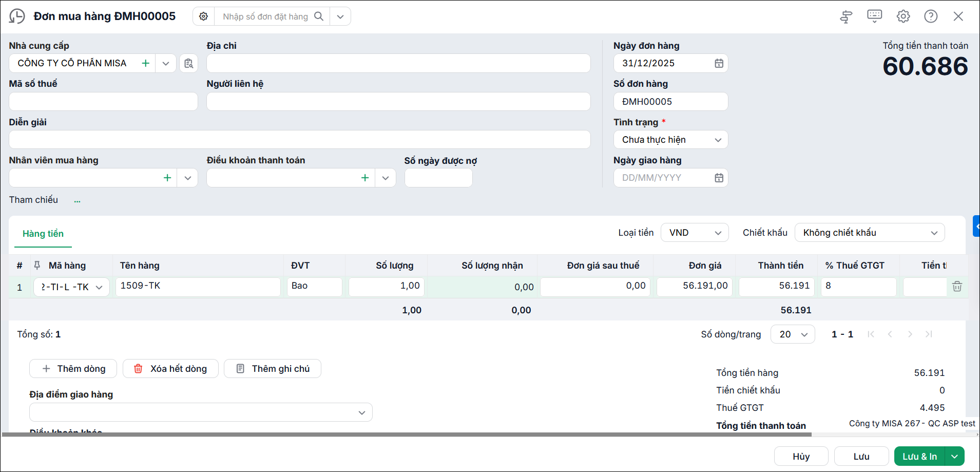The height and width of the screenshot is (472, 980).
Task: Click the Số ngày được nợ field
Action: pos(438,178)
